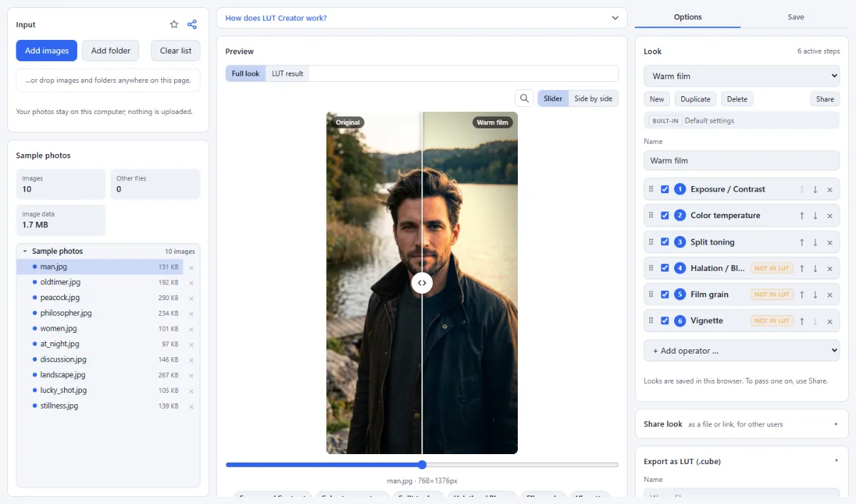The height and width of the screenshot is (504, 856).
Task: Move Color temperature step down
Action: click(x=815, y=216)
